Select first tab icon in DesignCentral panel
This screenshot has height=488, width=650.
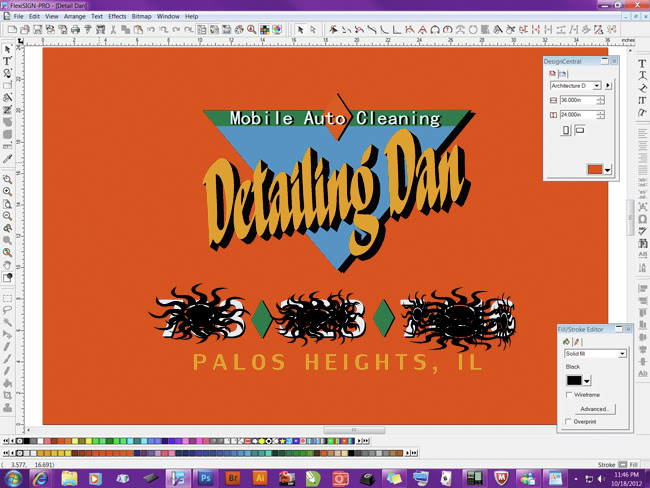[552, 74]
